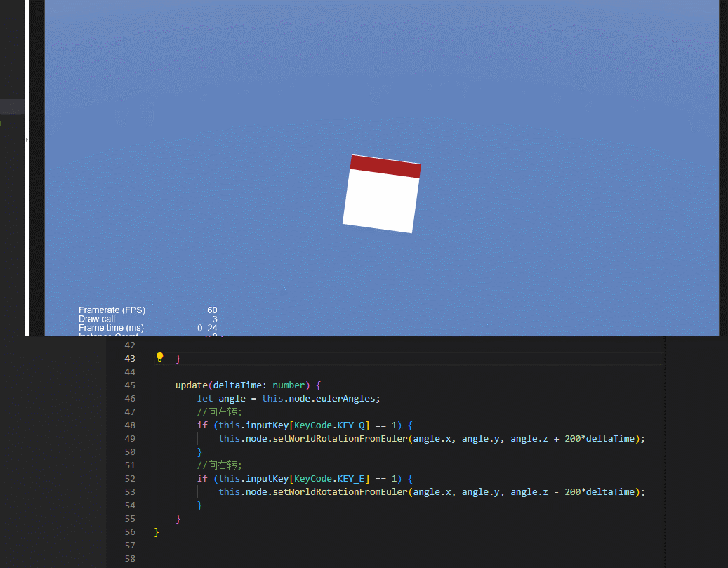
Task: Click the comment '//向左转;' on line 47
Action: tap(219, 411)
